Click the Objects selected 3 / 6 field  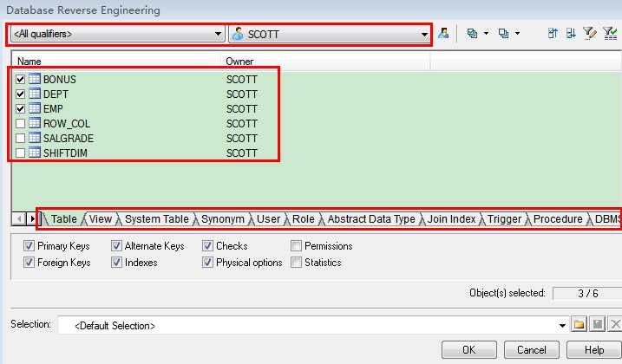click(587, 294)
